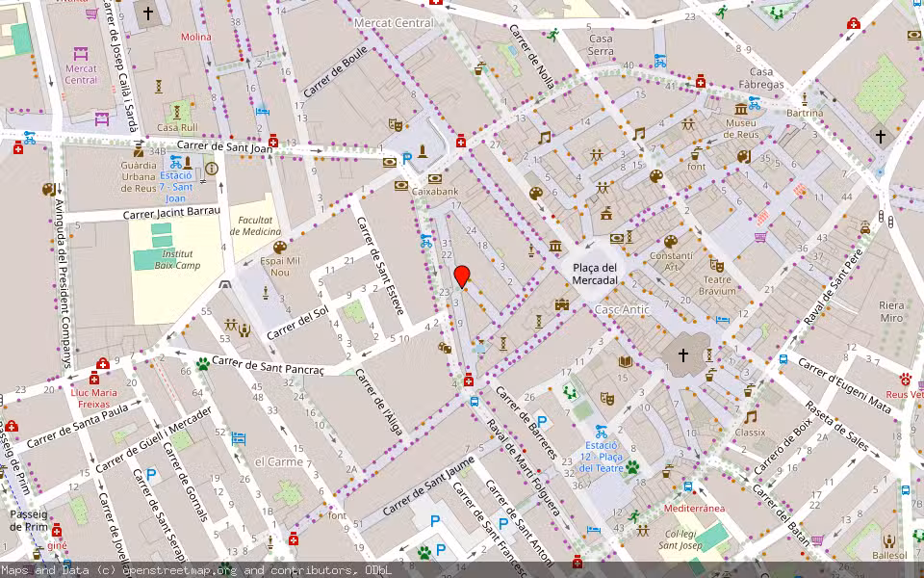
Task: Click the fountain icon above the 'font' label near Museu
Action: pyautogui.click(x=697, y=153)
